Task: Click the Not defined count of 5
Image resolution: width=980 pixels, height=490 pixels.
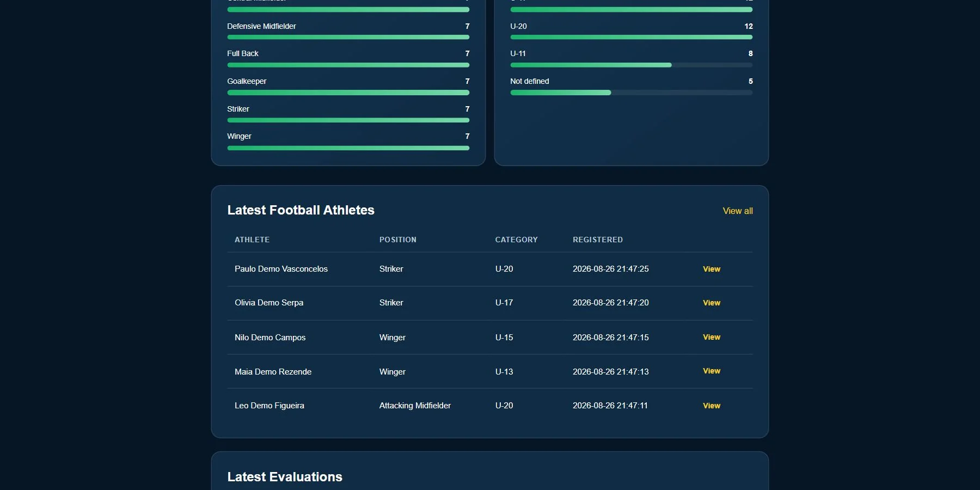Action: tap(751, 81)
